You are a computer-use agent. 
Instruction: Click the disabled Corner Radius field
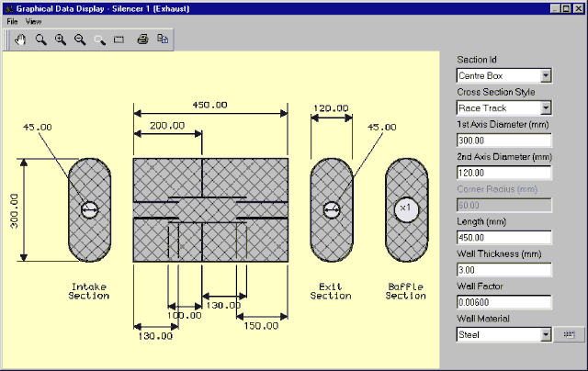click(x=504, y=206)
